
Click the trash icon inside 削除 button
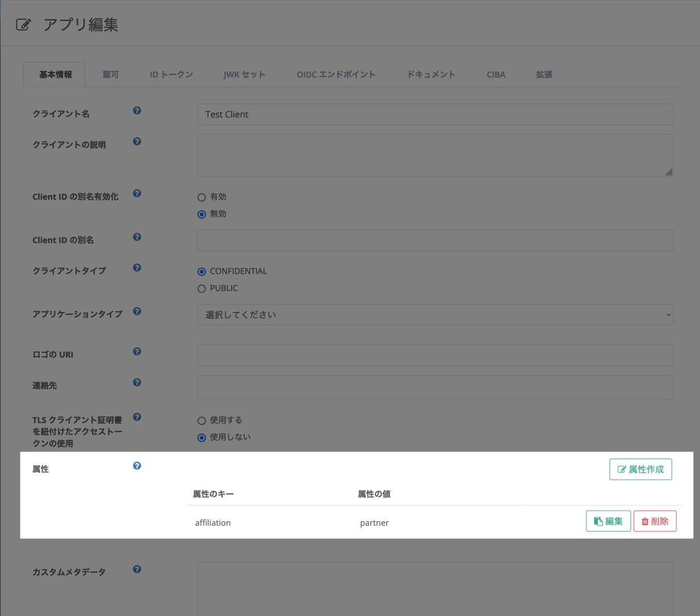pos(644,521)
